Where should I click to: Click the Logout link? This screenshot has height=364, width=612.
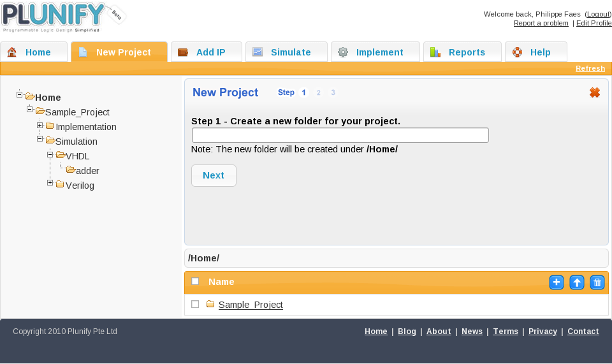click(599, 14)
